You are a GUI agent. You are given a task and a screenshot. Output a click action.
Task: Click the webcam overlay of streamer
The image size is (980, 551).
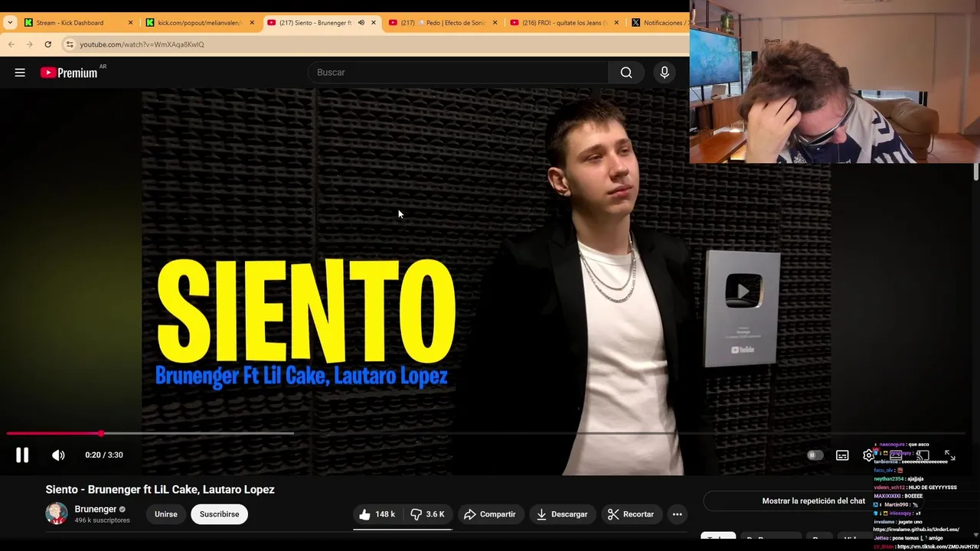[835, 82]
